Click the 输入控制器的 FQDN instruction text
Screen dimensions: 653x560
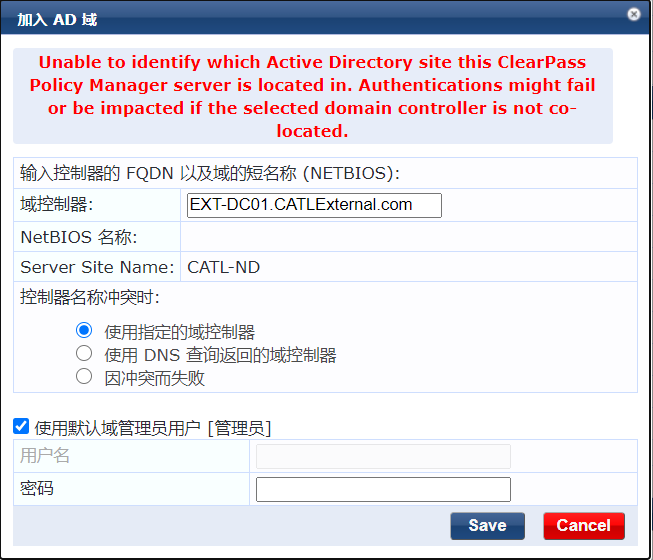point(210,173)
